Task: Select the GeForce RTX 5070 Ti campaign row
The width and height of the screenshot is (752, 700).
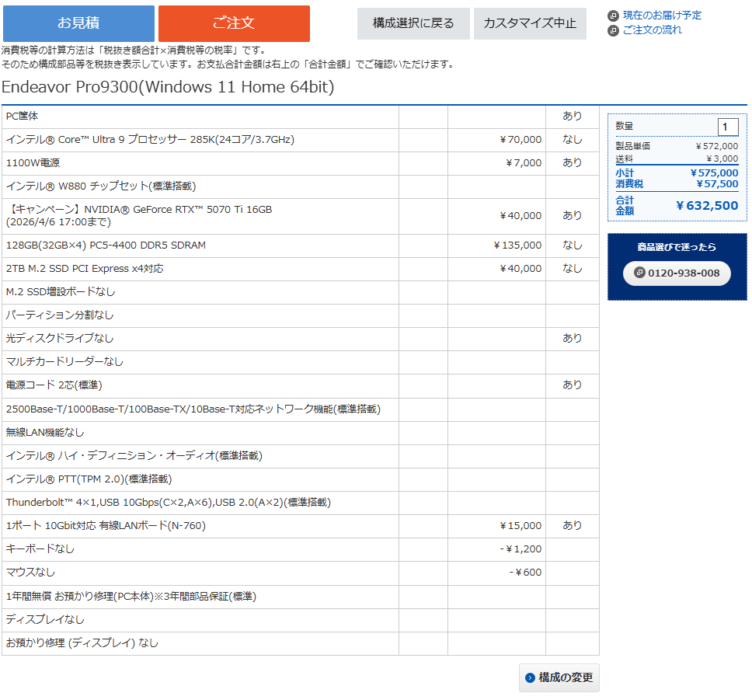Action: click(139, 215)
